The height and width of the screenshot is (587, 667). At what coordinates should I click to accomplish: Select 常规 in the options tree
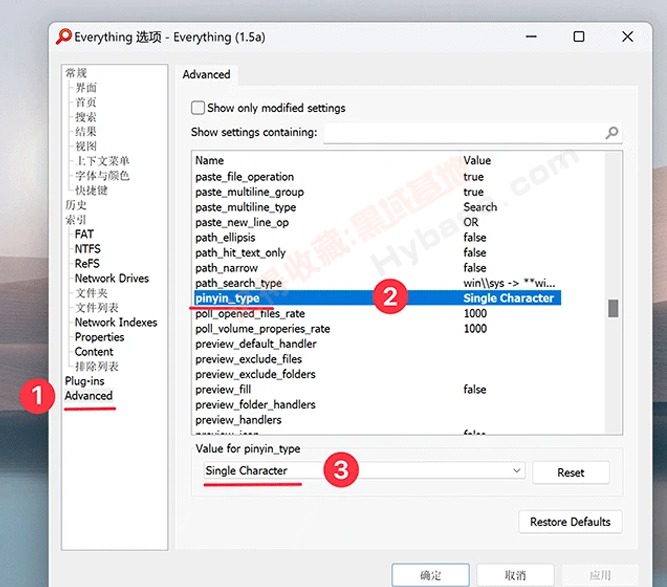pos(76,73)
